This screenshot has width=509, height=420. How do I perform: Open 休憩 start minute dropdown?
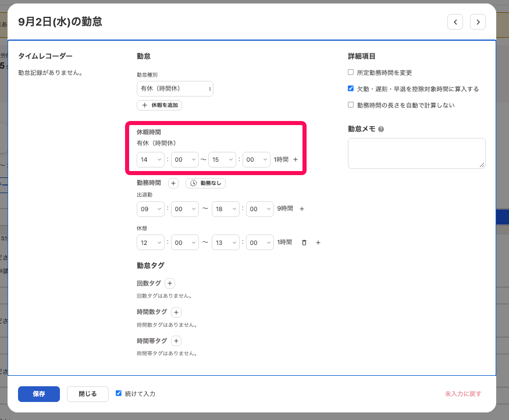(185, 243)
